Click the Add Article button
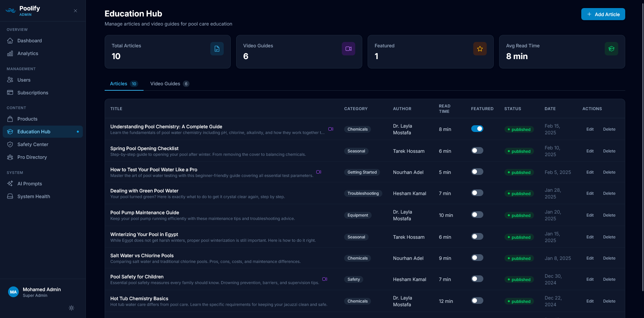The width and height of the screenshot is (644, 318). coord(603,14)
